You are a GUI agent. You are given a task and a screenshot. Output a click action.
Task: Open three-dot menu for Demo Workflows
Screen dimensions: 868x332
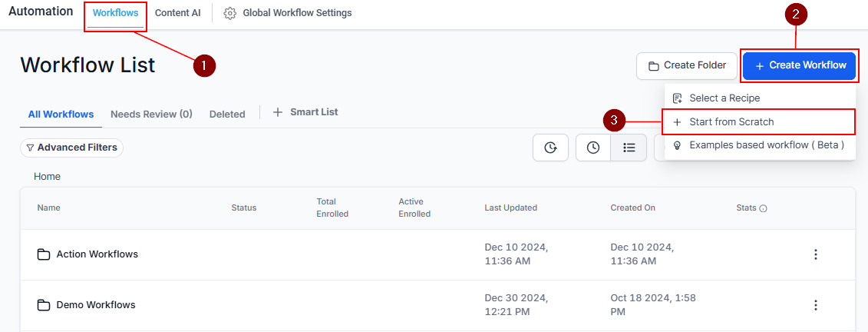(815, 305)
